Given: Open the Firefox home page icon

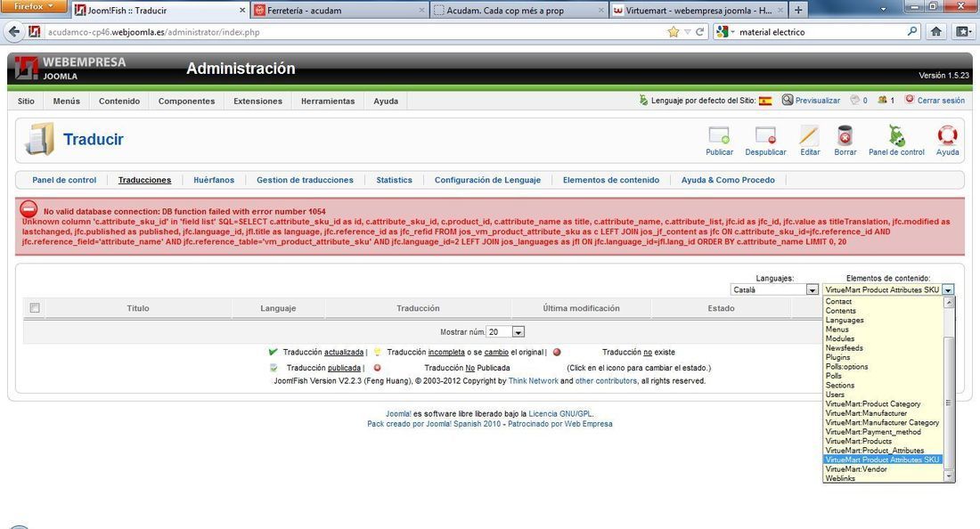Looking at the screenshot, I should click(935, 32).
